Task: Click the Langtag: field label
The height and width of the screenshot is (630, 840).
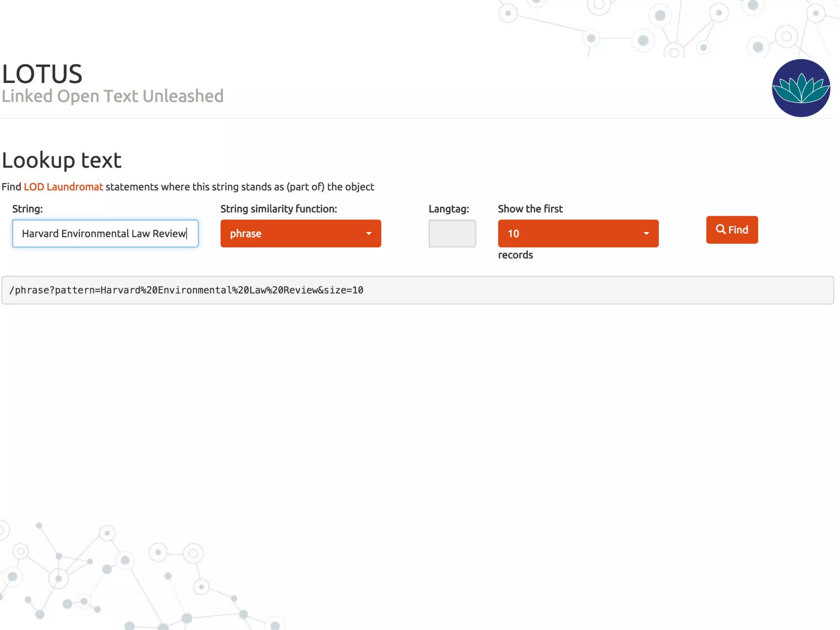Action: (x=448, y=209)
